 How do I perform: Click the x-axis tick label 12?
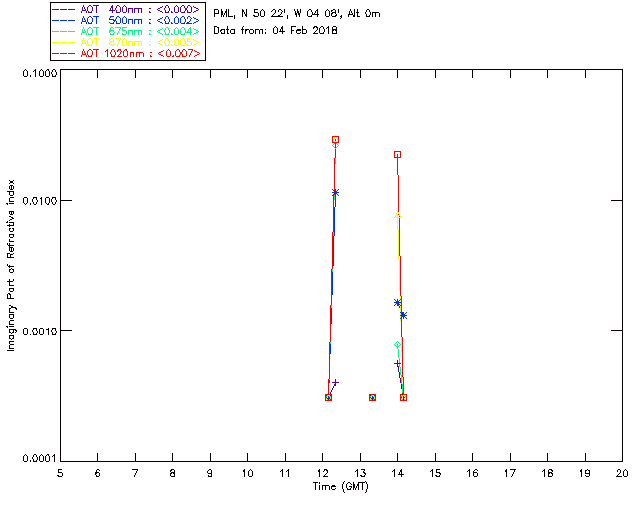(x=322, y=473)
